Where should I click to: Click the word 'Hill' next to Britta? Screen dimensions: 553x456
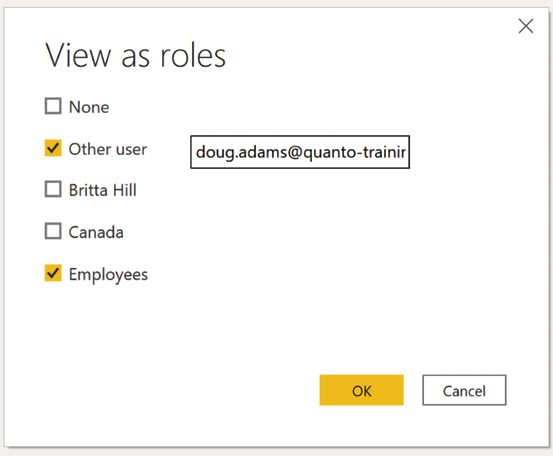tap(125, 190)
